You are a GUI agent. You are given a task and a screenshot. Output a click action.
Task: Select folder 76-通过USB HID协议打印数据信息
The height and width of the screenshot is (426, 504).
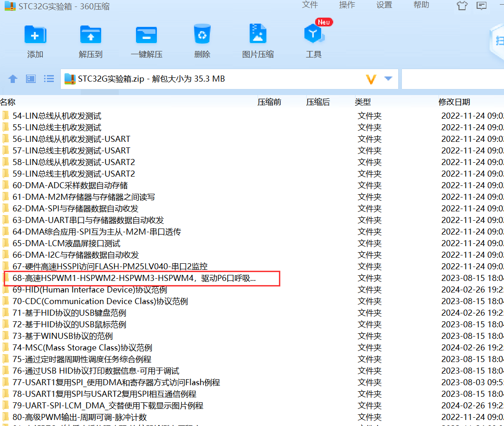(x=96, y=371)
